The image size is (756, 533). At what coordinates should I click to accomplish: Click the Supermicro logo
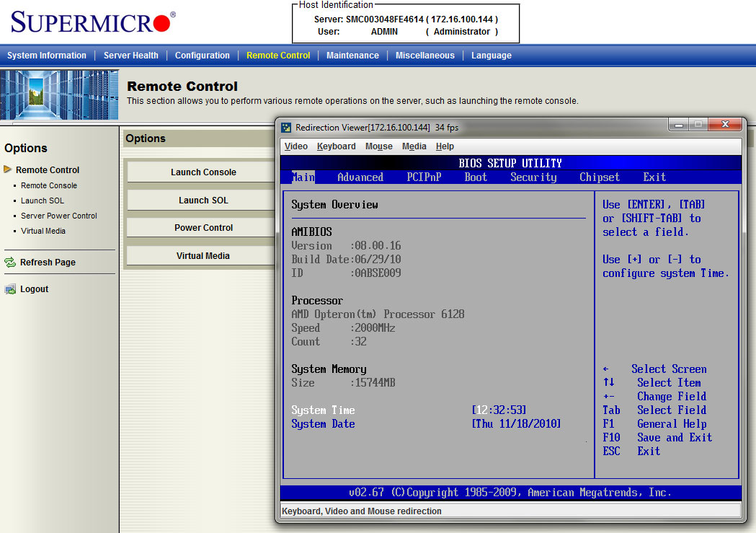[x=92, y=22]
